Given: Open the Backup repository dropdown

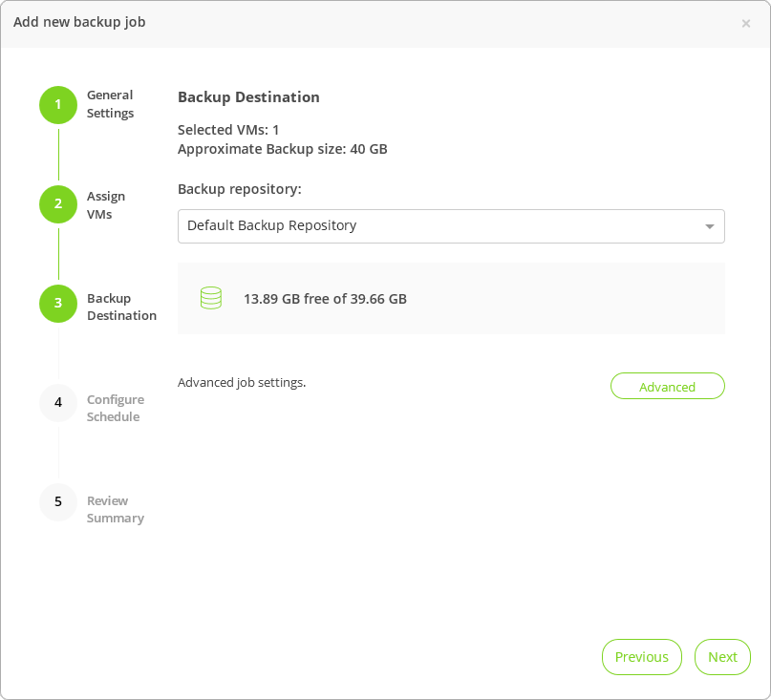Looking at the screenshot, I should pyautogui.click(x=450, y=226).
